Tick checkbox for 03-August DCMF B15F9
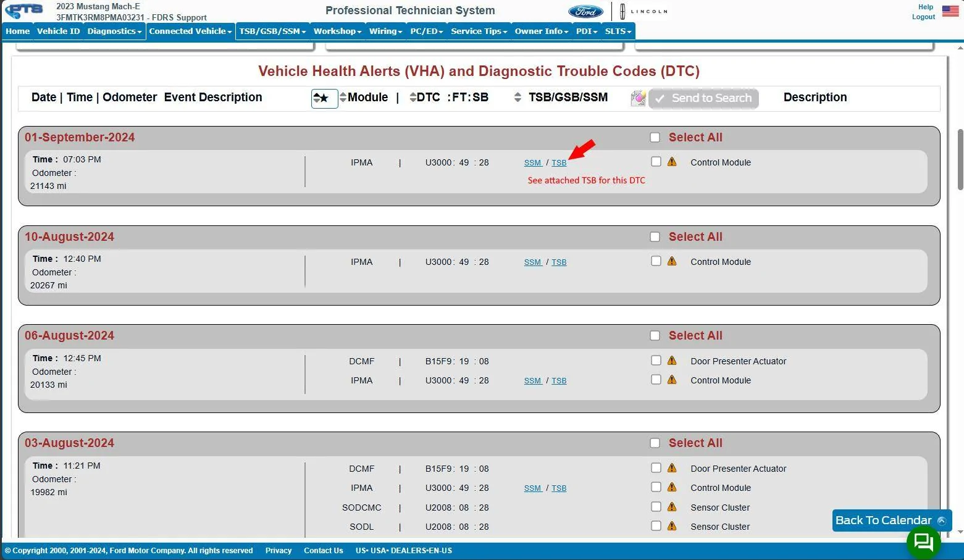 pos(656,468)
